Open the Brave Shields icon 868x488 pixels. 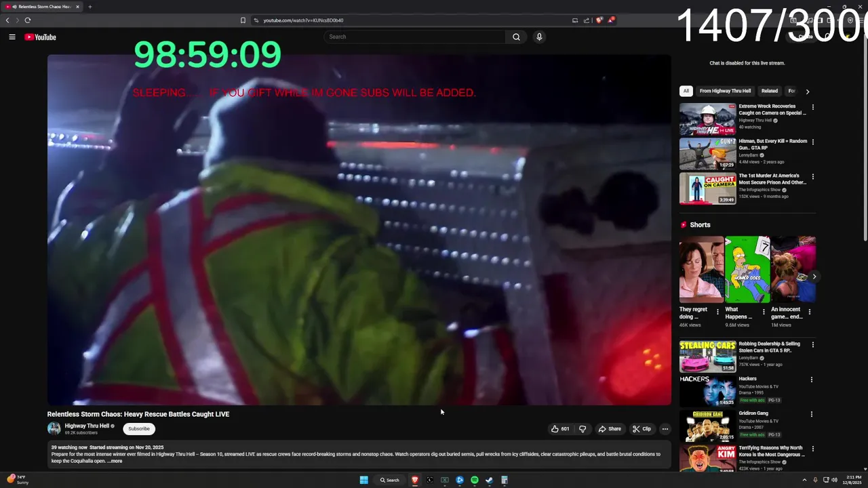pyautogui.click(x=599, y=20)
